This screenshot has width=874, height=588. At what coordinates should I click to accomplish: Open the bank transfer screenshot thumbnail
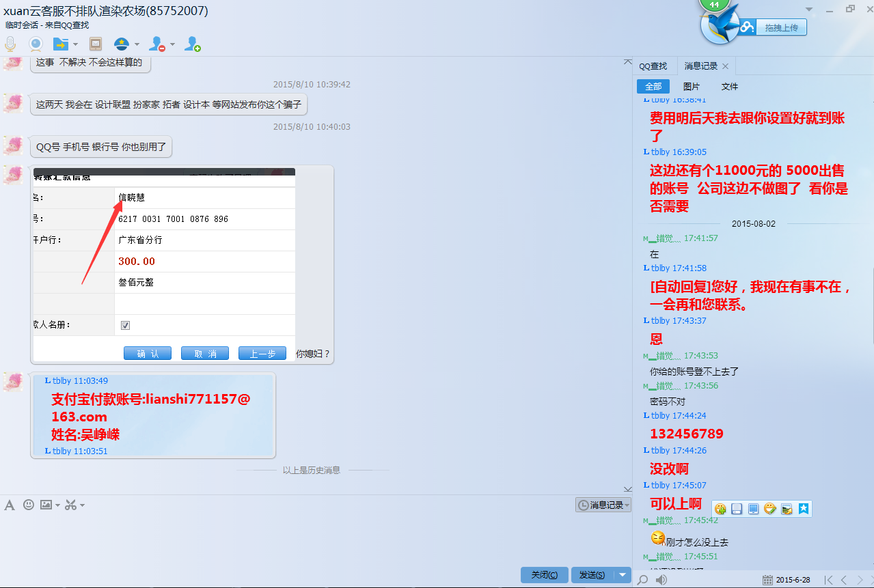164,265
